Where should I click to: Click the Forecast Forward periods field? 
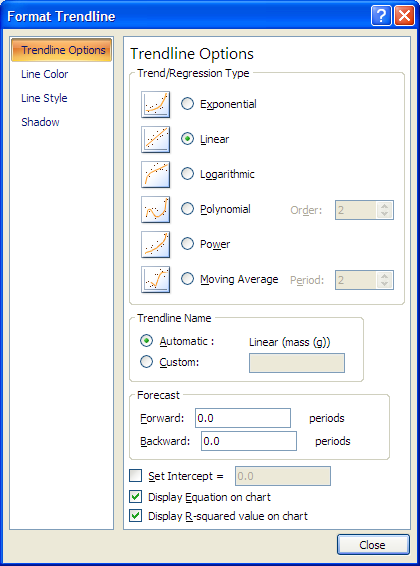click(243, 418)
